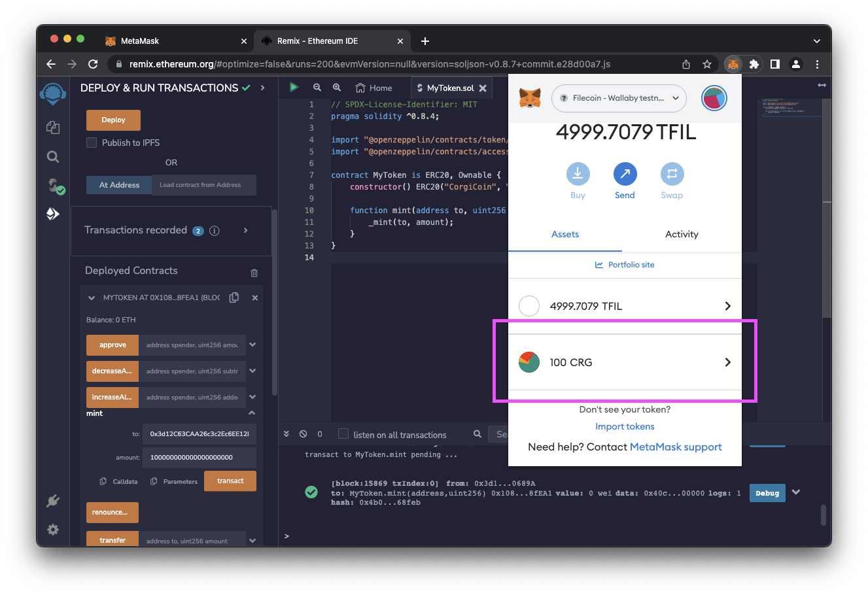Click the mint transact button
868x595 pixels.
[x=230, y=481]
